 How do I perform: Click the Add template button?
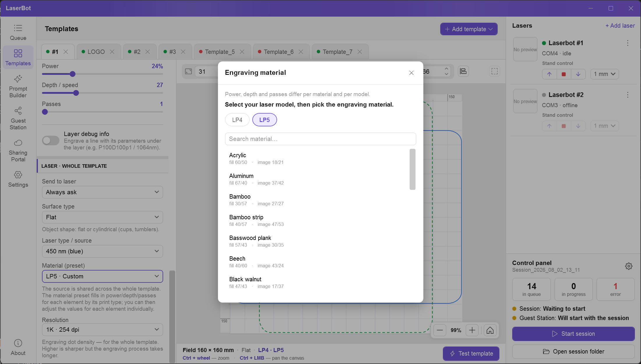click(x=469, y=29)
